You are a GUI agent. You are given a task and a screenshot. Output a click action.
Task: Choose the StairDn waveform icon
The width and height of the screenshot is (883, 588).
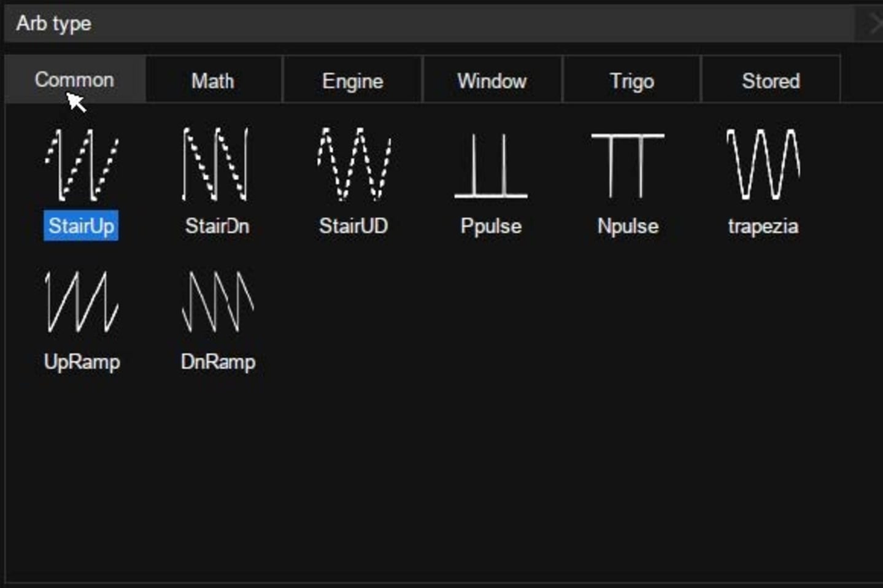[x=216, y=164]
